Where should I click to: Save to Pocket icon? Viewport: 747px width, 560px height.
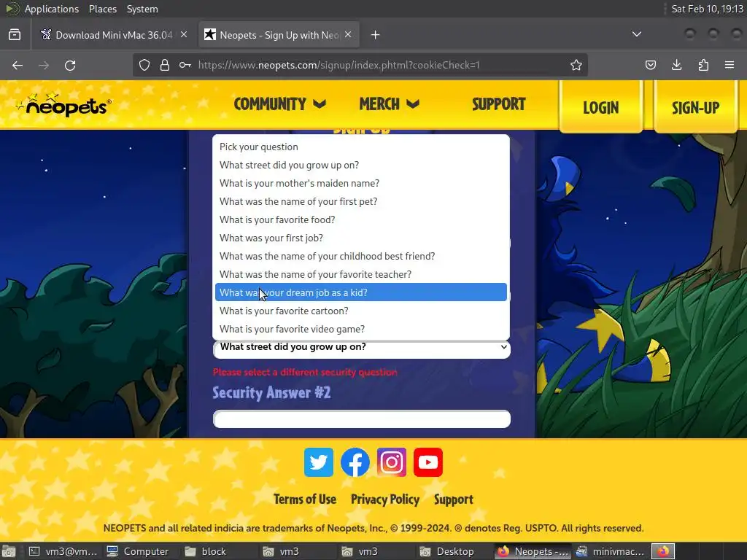click(650, 65)
